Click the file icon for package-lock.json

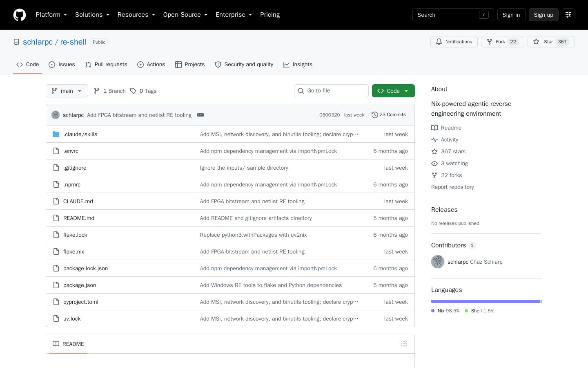pyautogui.click(x=56, y=268)
